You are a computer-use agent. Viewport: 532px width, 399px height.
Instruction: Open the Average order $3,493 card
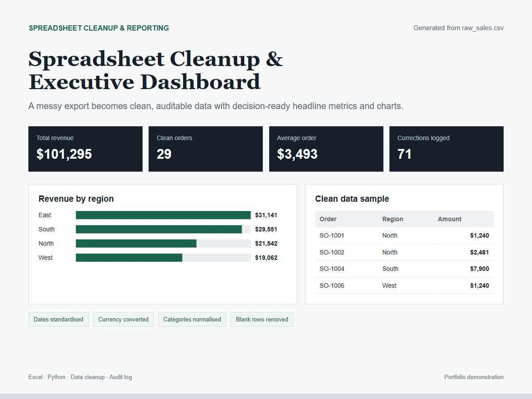(326, 149)
